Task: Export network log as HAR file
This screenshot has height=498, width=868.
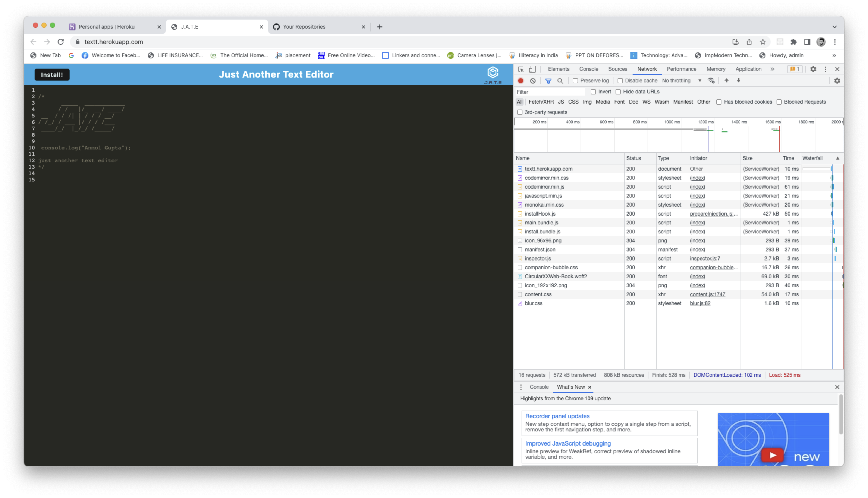Action: 739,81
